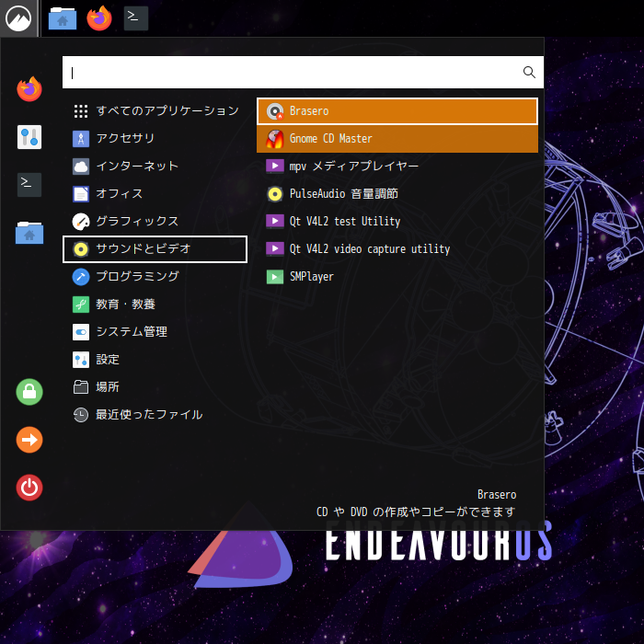Open the home folder launcher in top panel
The height and width of the screenshot is (644, 644).
(x=63, y=18)
